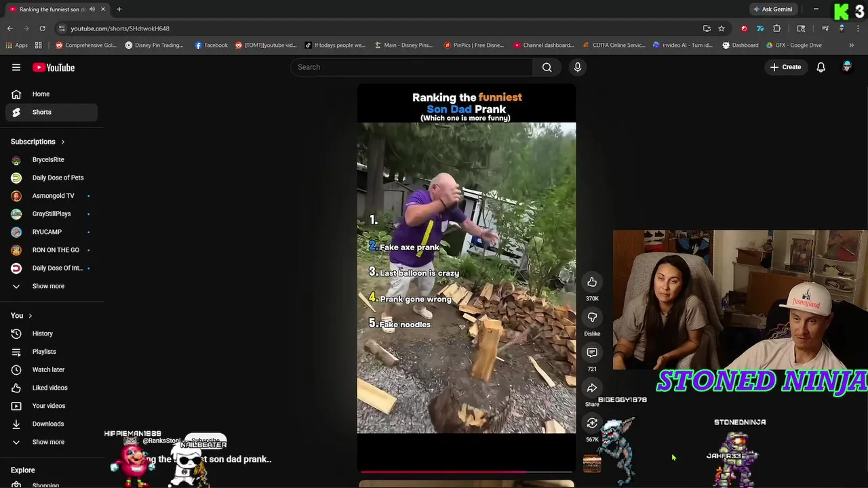Viewport: 868px width, 488px height.
Task: Open a new browser tab
Action: point(119,9)
